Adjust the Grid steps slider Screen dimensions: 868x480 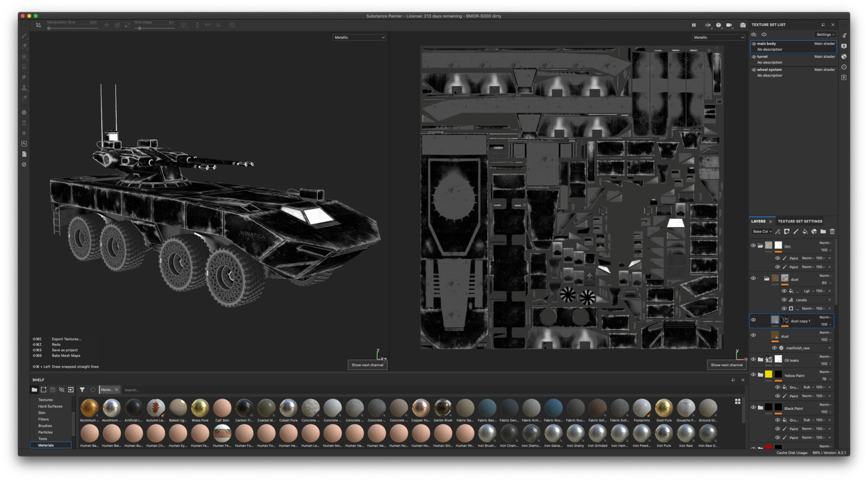coord(155,28)
